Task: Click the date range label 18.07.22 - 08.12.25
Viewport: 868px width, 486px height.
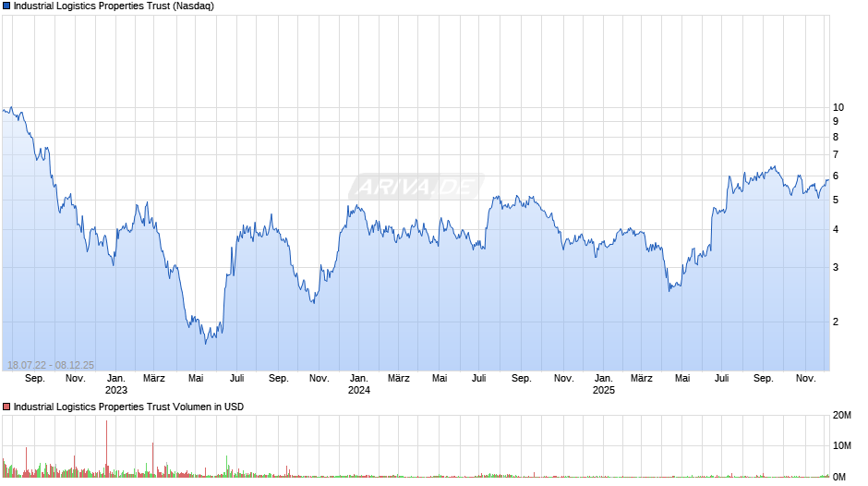Action: (51, 365)
